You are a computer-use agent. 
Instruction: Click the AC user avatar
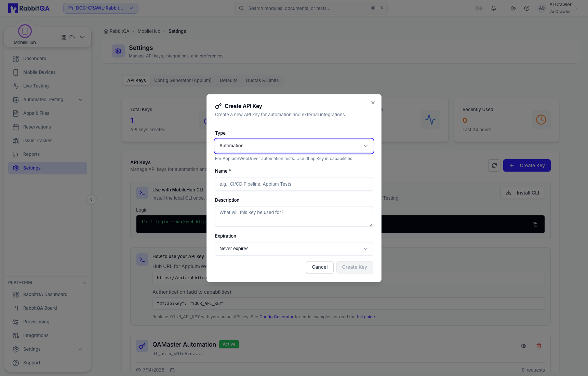pyautogui.click(x=542, y=8)
